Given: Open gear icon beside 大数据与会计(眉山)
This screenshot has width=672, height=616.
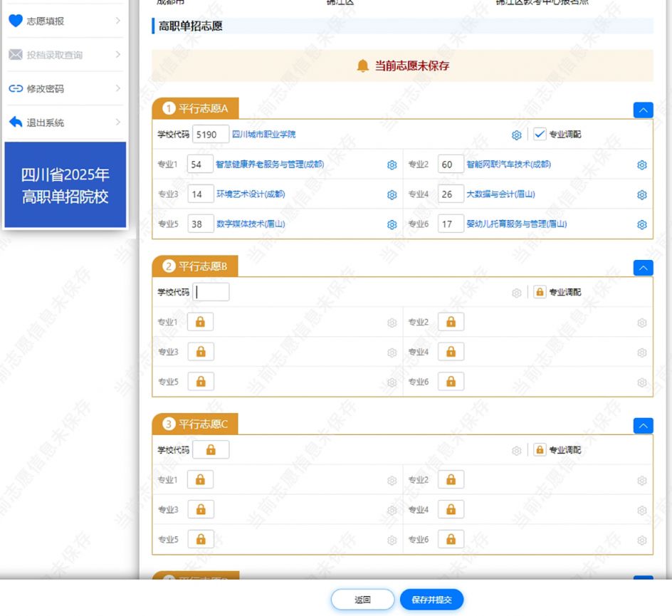Looking at the screenshot, I should (641, 195).
